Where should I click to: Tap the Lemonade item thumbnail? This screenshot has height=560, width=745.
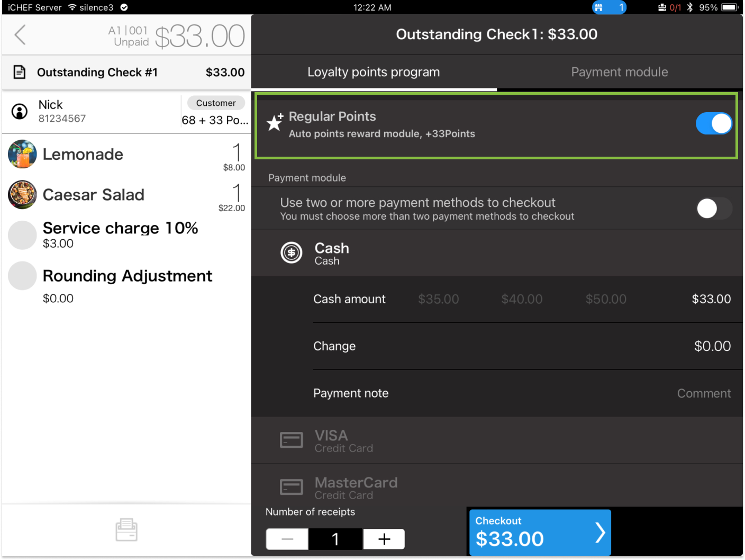click(x=22, y=154)
